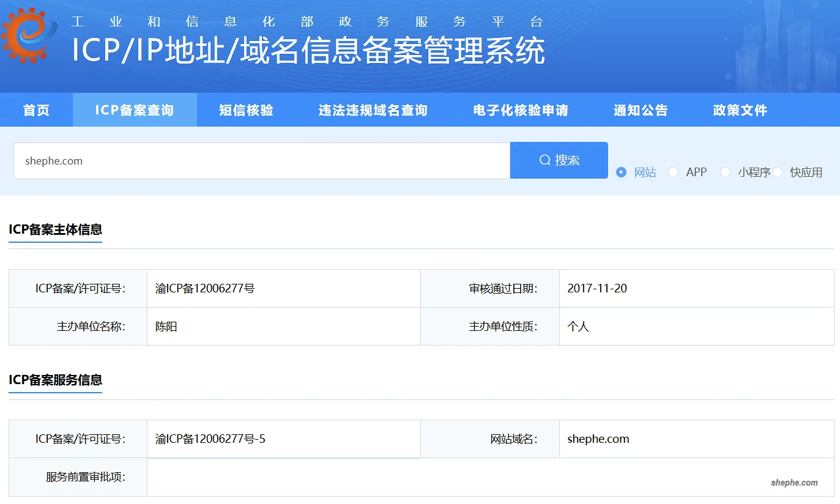Open the 政策文件 page

739,110
